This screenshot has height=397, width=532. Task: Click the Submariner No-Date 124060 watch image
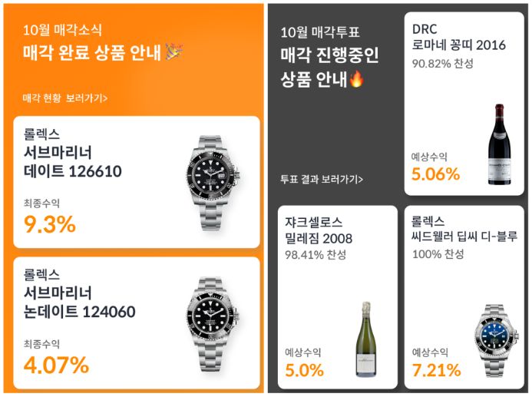[x=213, y=323]
